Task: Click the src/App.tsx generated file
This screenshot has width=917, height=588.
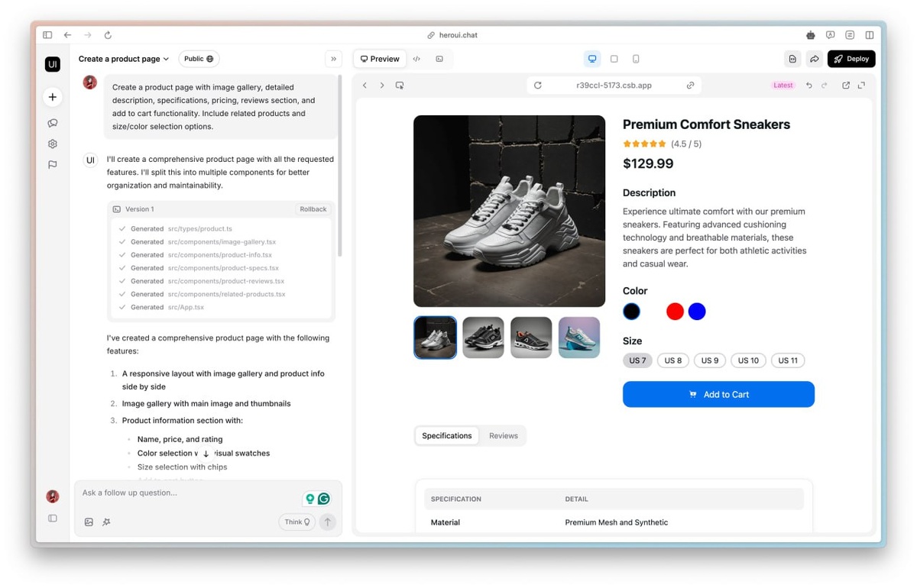Action: click(x=186, y=307)
